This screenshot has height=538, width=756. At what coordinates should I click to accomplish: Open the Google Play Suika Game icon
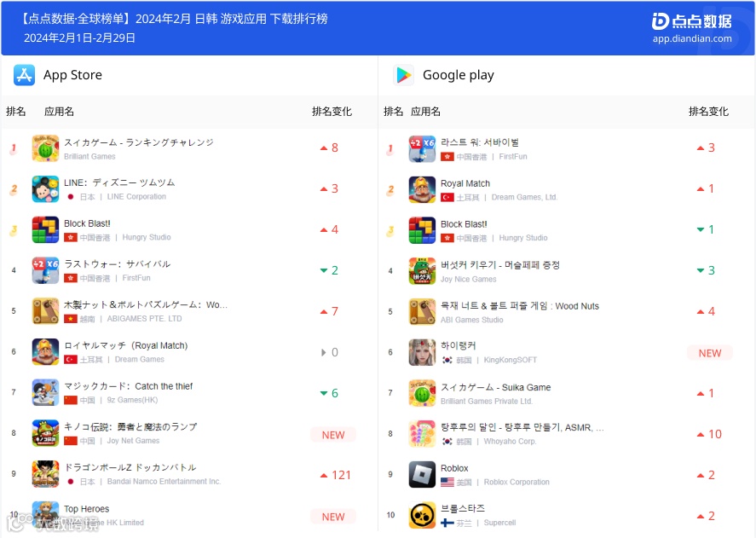click(x=422, y=393)
